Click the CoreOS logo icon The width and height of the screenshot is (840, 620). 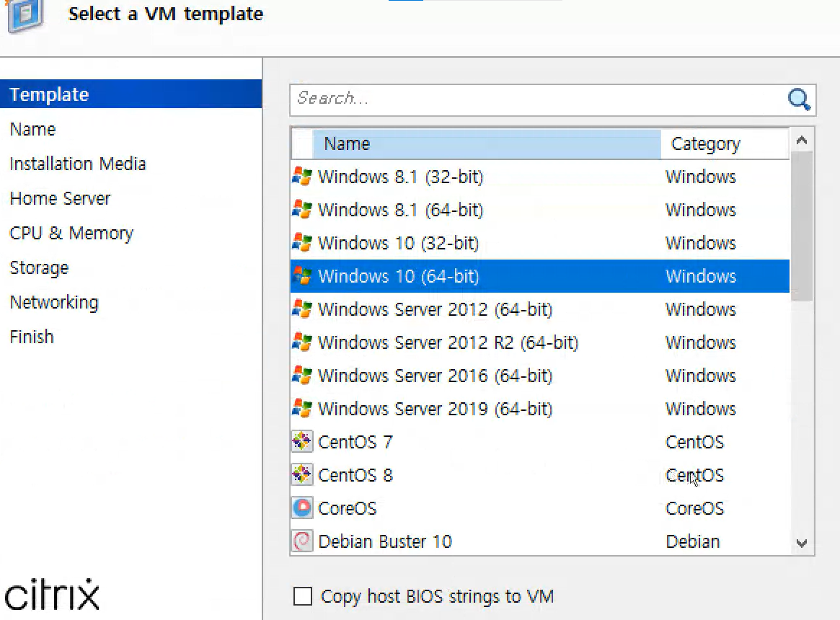click(302, 508)
